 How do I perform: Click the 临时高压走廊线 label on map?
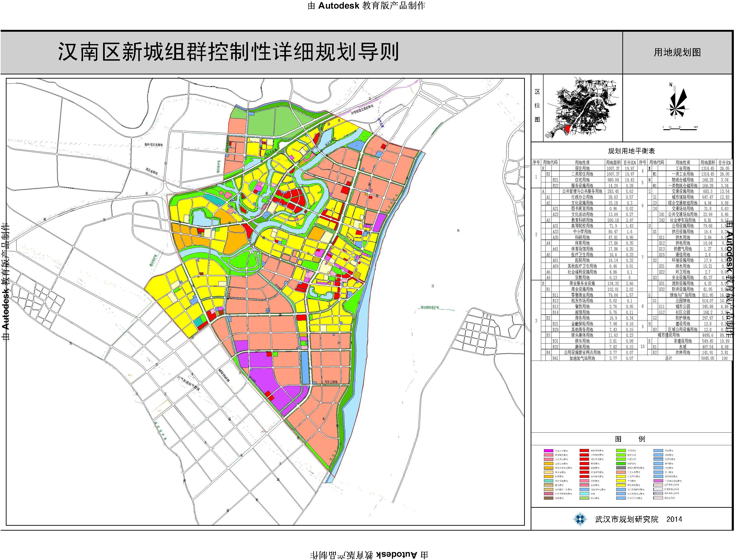click(x=153, y=145)
